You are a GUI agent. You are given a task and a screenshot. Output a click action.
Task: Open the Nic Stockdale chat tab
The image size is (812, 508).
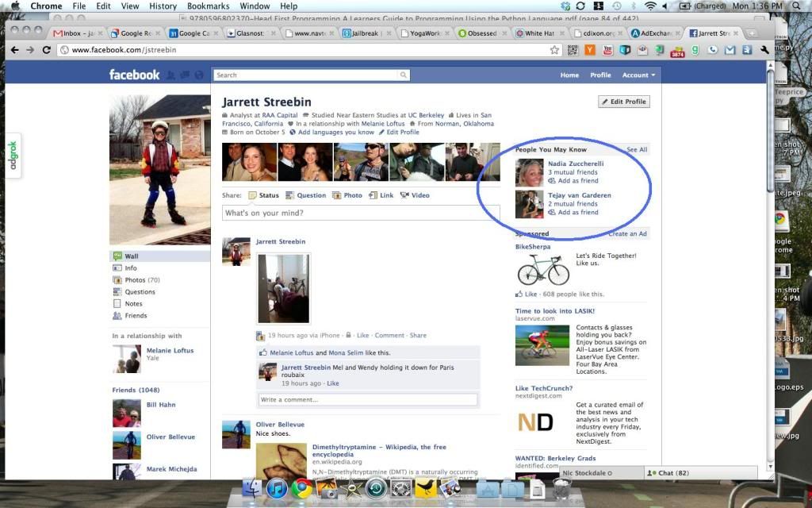(x=601, y=473)
